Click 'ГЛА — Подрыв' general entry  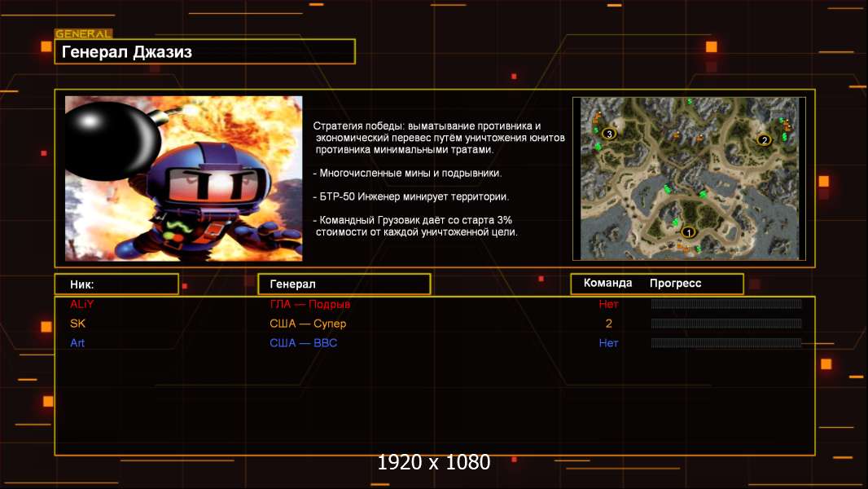click(310, 304)
